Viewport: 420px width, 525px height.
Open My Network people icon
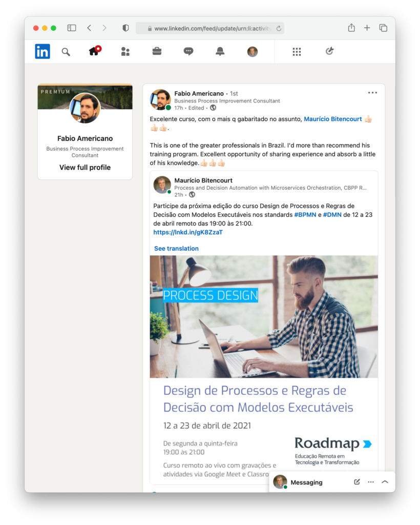coord(125,52)
